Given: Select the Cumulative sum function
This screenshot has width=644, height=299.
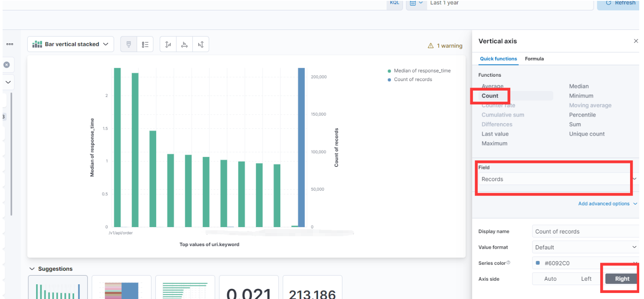Looking at the screenshot, I should pos(503,115).
